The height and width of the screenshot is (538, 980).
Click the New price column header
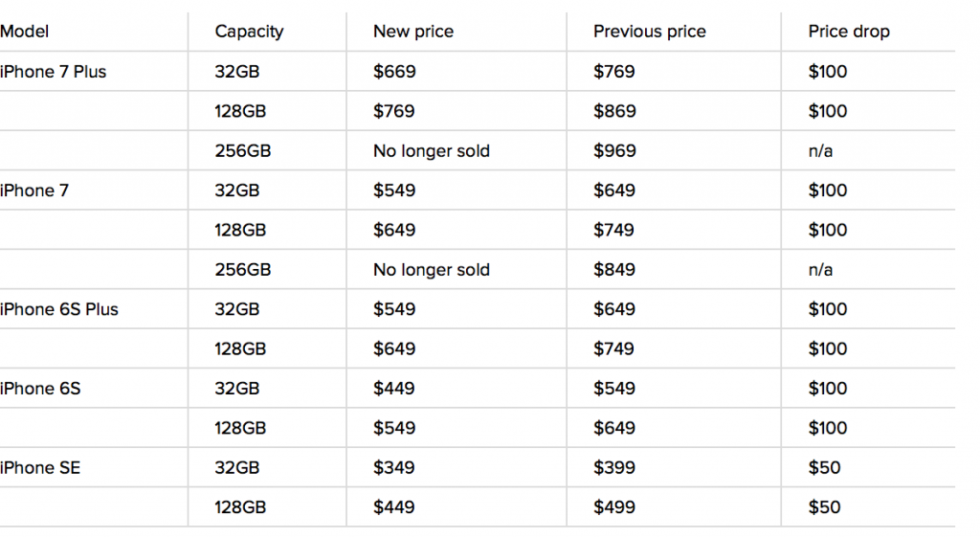[413, 32]
